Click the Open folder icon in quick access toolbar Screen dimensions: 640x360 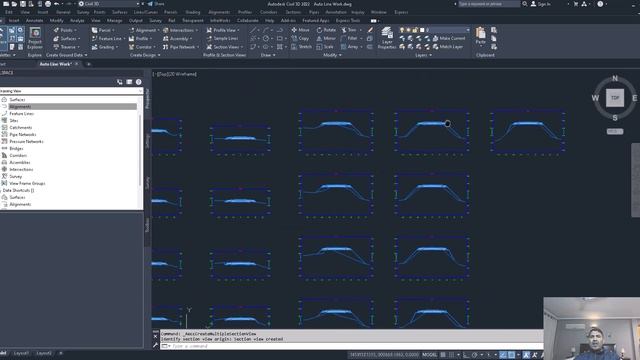tap(14, 4)
